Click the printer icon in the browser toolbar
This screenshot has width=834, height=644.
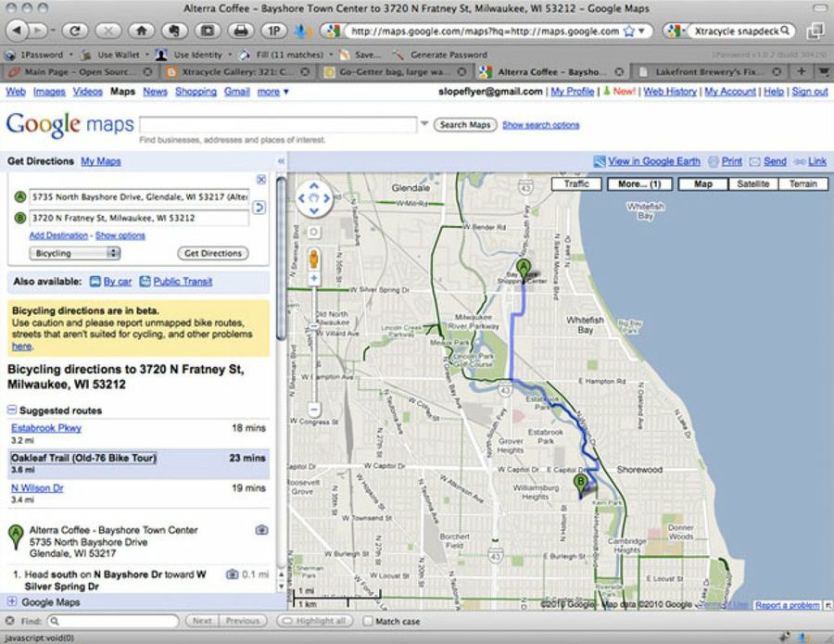[242, 31]
